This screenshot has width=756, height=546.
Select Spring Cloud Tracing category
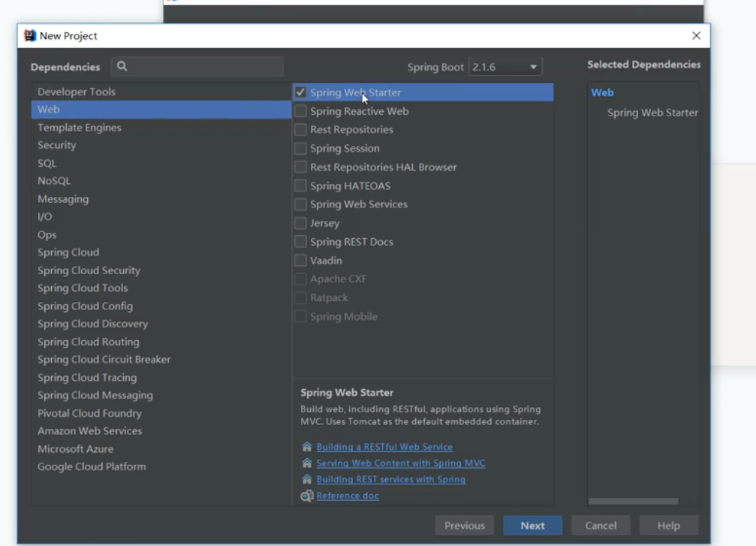click(161, 377)
